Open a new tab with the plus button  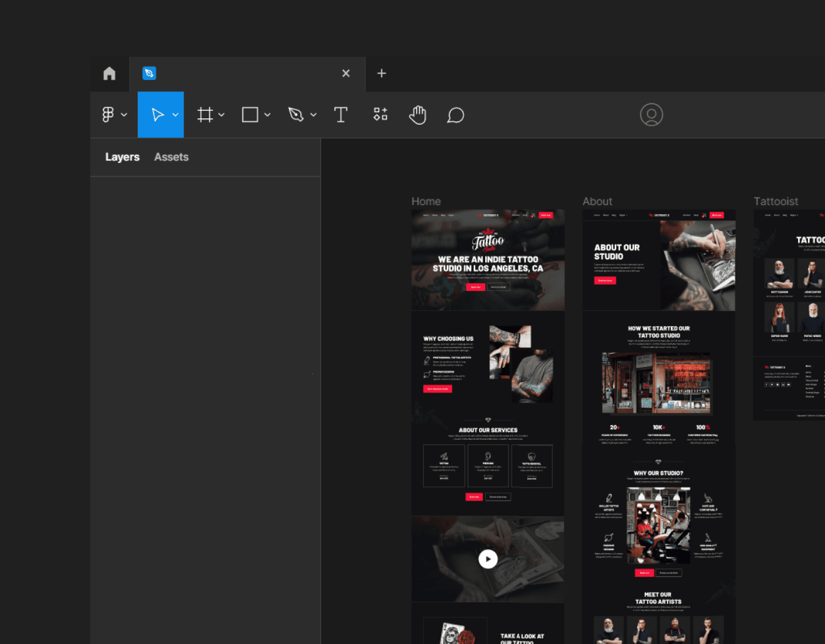pyautogui.click(x=381, y=73)
